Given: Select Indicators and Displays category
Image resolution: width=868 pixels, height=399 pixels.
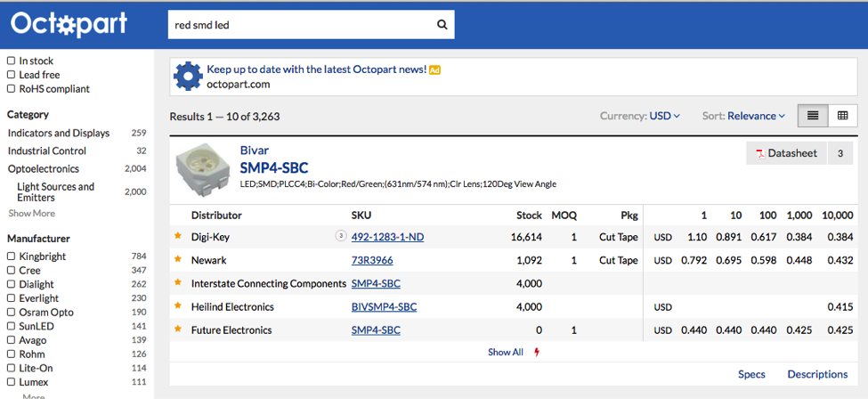Looking at the screenshot, I should click(59, 133).
